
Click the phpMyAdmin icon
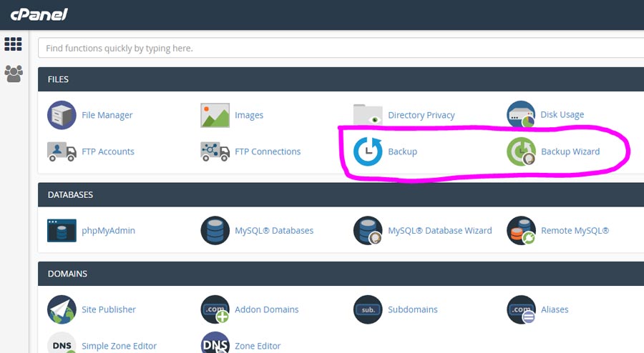(x=62, y=230)
